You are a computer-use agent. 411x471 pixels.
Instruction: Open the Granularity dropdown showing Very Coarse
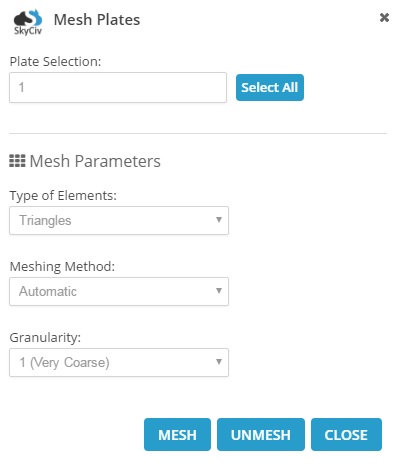tap(119, 362)
